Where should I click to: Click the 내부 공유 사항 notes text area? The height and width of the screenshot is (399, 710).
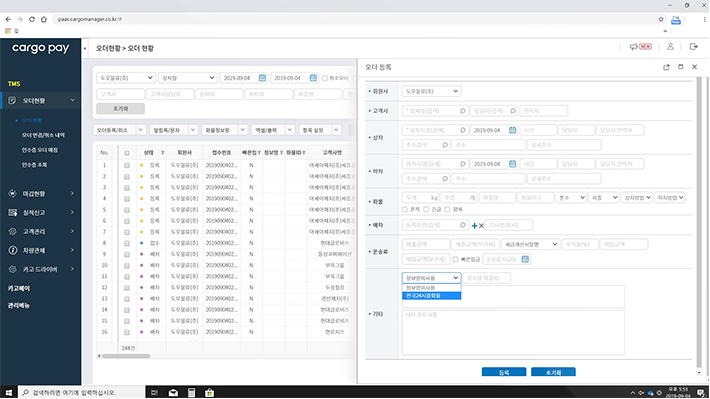(513, 333)
